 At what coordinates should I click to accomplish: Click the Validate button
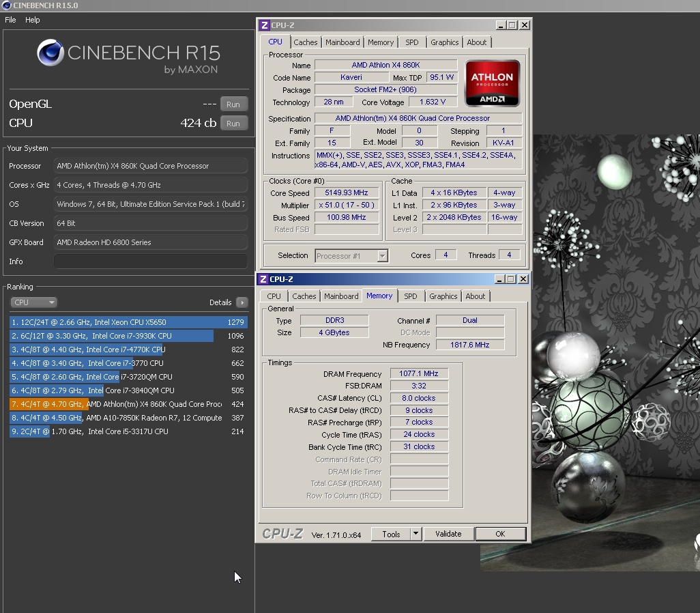pos(448,534)
